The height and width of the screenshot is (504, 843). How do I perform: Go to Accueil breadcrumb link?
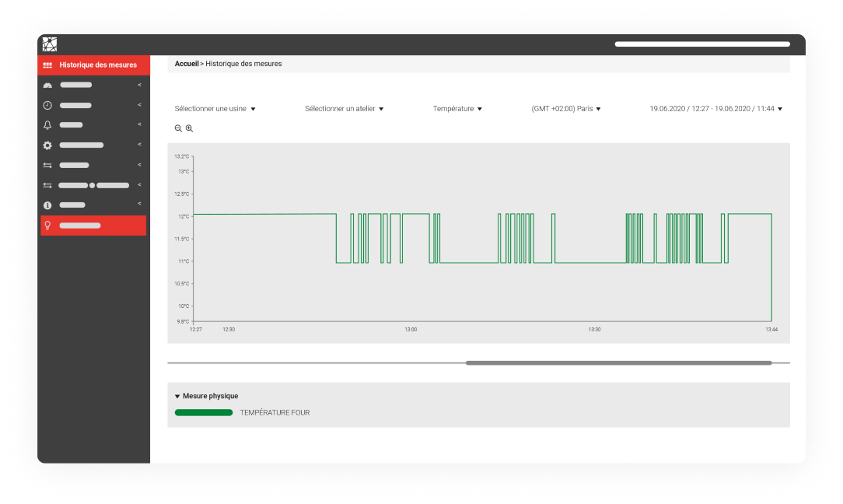[187, 64]
